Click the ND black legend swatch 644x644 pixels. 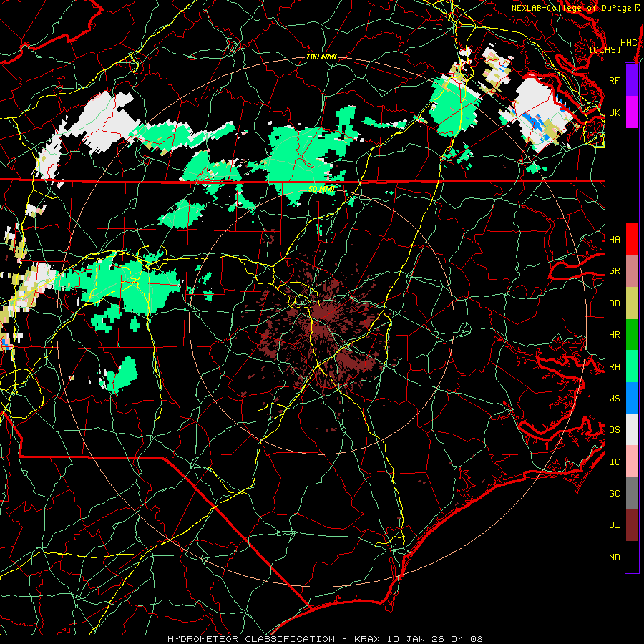[x=632, y=557]
